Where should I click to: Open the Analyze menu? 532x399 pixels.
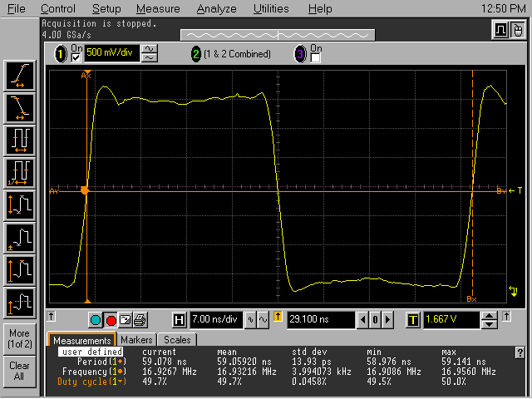[x=216, y=8]
